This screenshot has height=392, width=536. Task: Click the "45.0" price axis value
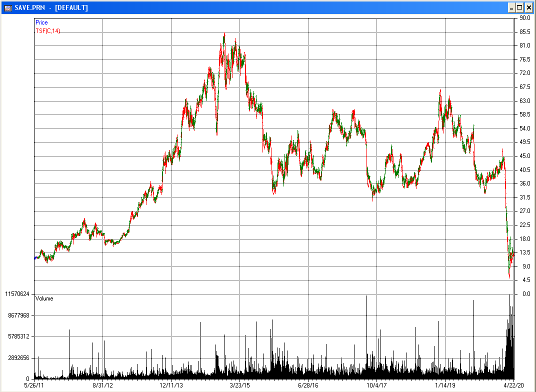point(524,156)
